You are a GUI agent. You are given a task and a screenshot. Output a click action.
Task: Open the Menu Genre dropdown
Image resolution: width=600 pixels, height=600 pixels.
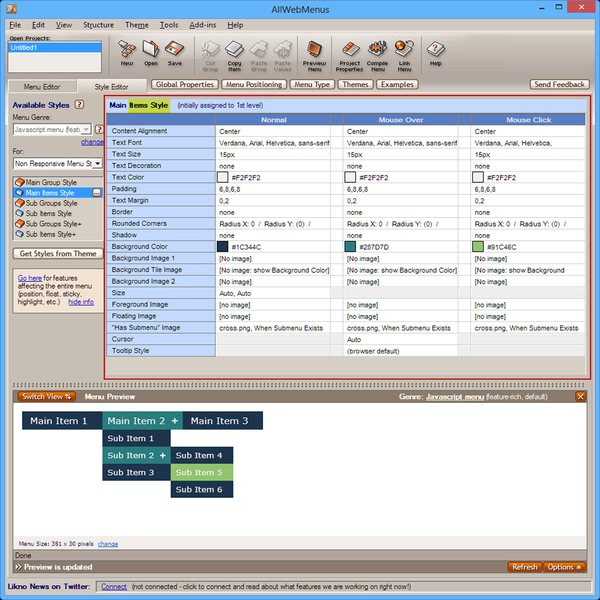[86, 130]
